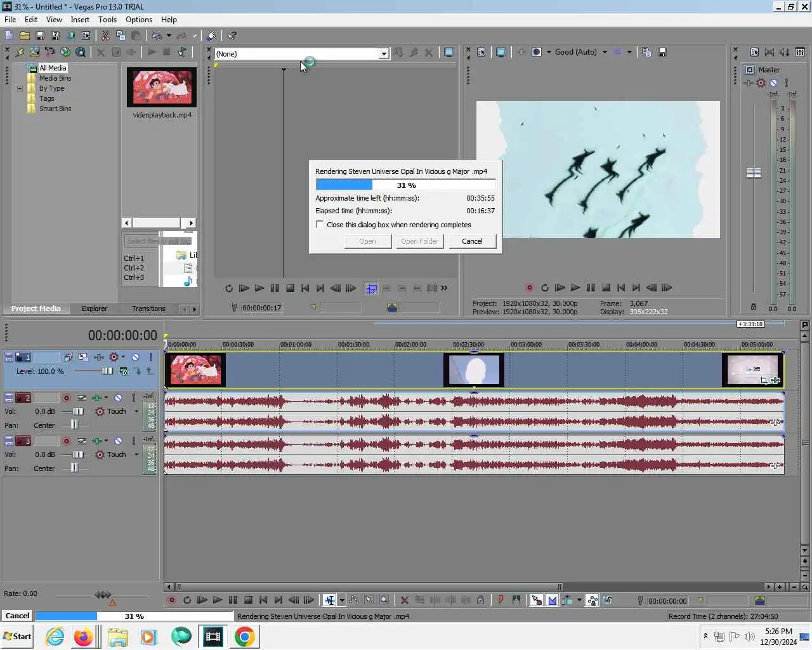This screenshot has width=812, height=650.
Task: Click the Compositing Mode icon on track 1
Action: pos(124,371)
